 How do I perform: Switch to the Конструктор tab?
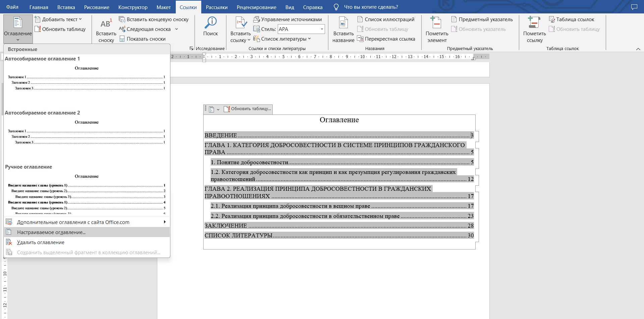(x=133, y=7)
